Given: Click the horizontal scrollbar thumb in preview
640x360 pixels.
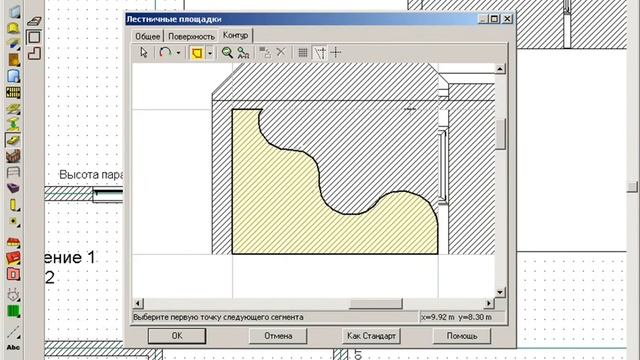Looking at the screenshot, I should [x=376, y=303].
